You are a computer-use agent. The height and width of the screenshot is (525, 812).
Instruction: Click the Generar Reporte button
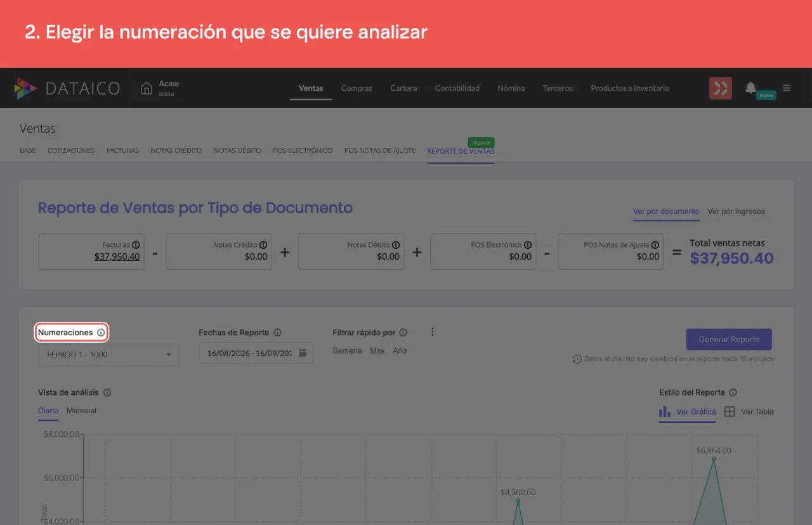click(729, 340)
